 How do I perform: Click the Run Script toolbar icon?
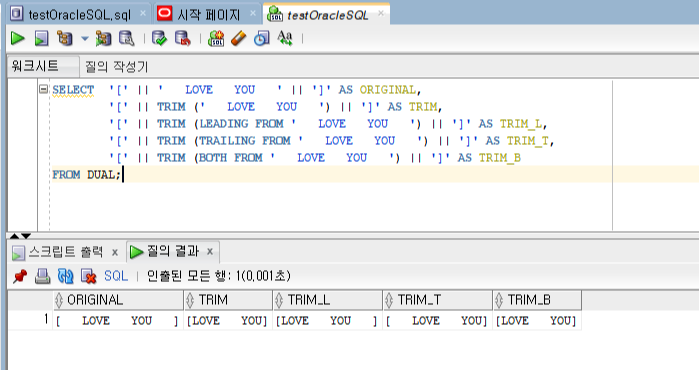click(x=41, y=38)
